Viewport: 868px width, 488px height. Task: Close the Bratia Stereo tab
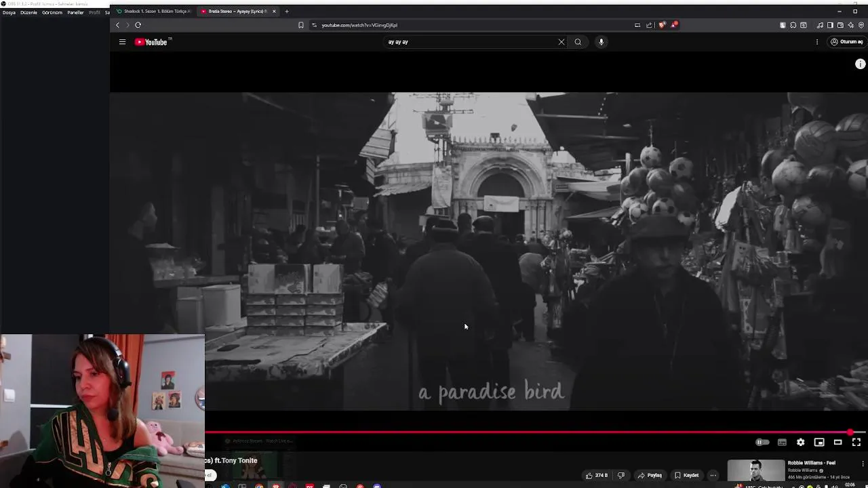click(274, 12)
